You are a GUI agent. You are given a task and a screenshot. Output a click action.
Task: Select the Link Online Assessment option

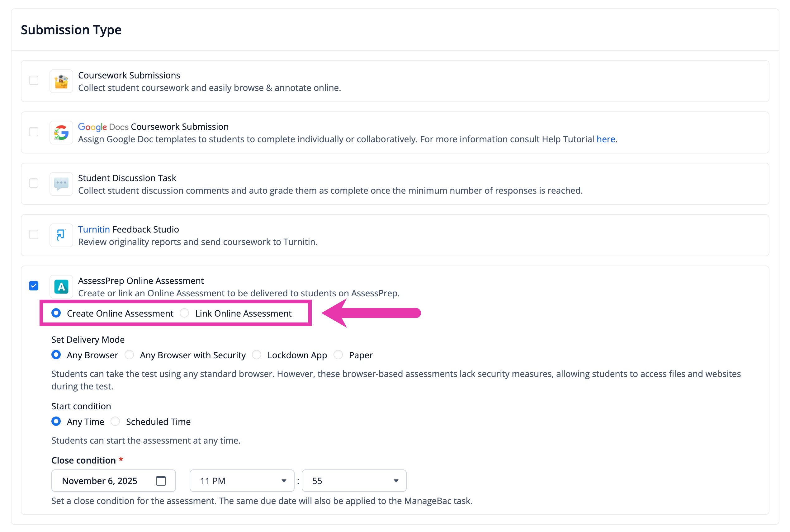[184, 313]
